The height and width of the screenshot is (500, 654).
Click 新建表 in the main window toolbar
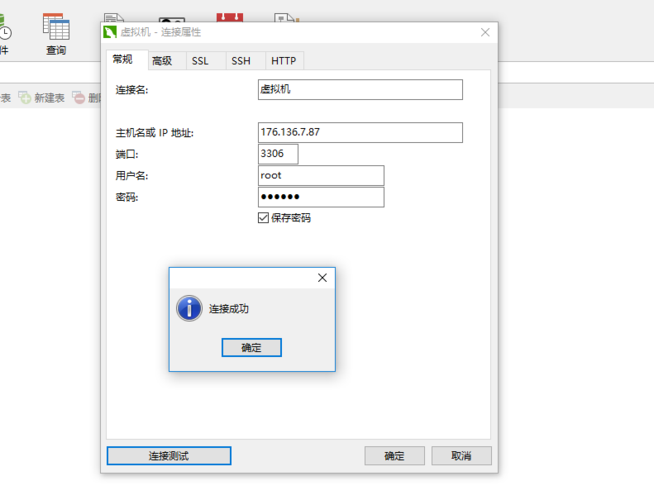click(42, 98)
